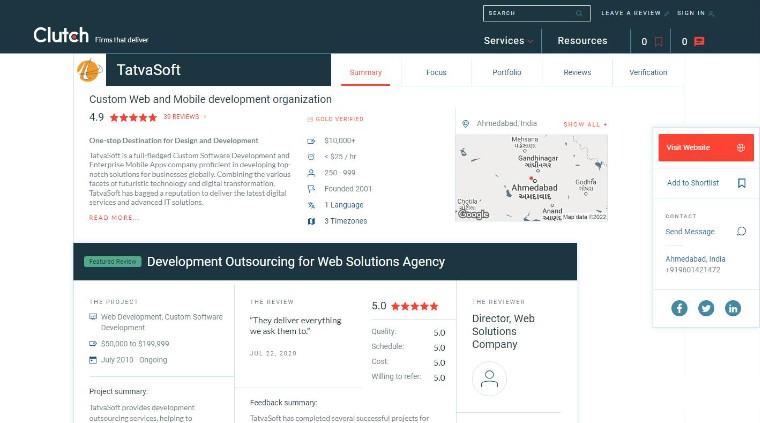
Task: Switch to the Portfolio tab
Action: point(507,72)
